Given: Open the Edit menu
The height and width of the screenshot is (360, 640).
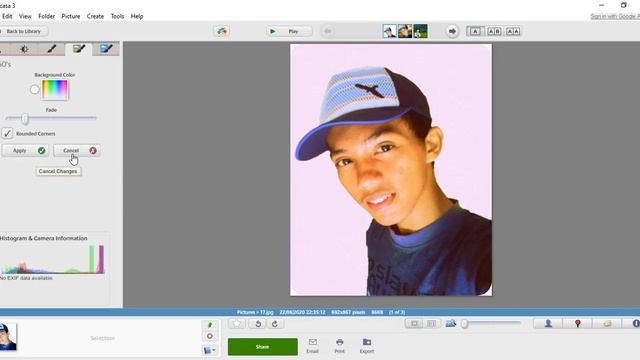Looking at the screenshot, I should point(7,16).
